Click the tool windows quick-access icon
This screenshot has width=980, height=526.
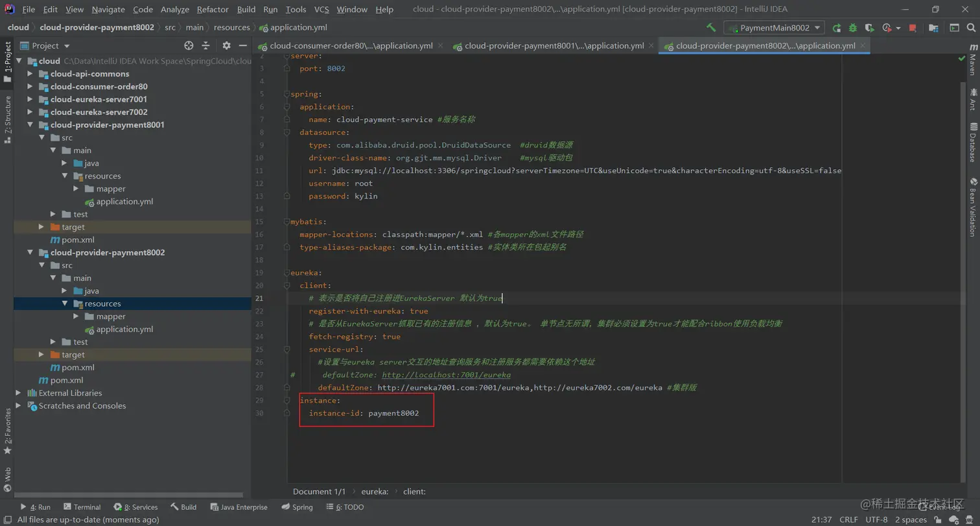[x=6, y=520]
